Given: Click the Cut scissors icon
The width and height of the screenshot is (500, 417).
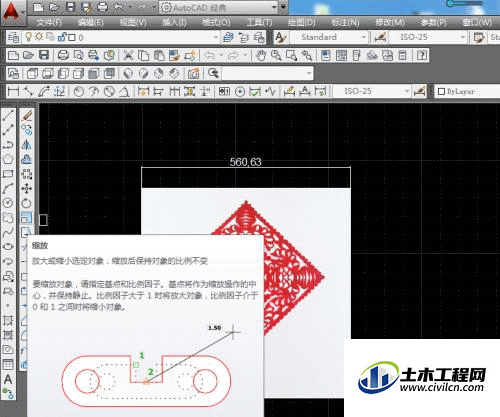Looking at the screenshot, I should coord(128,55).
